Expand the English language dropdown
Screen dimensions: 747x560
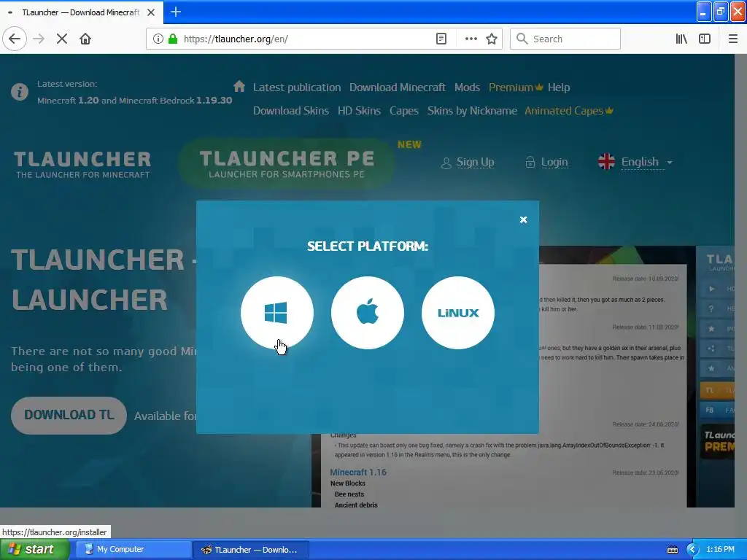click(635, 162)
